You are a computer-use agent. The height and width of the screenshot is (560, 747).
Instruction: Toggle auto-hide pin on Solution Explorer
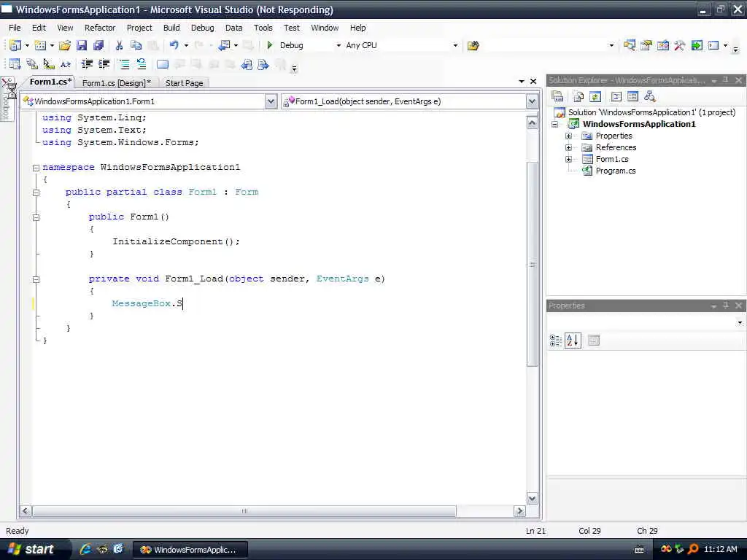(726, 80)
